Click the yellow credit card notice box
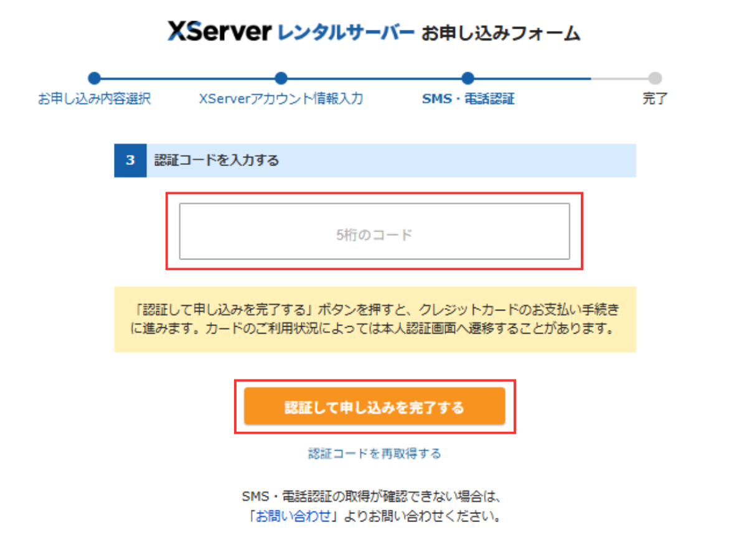 375,319
